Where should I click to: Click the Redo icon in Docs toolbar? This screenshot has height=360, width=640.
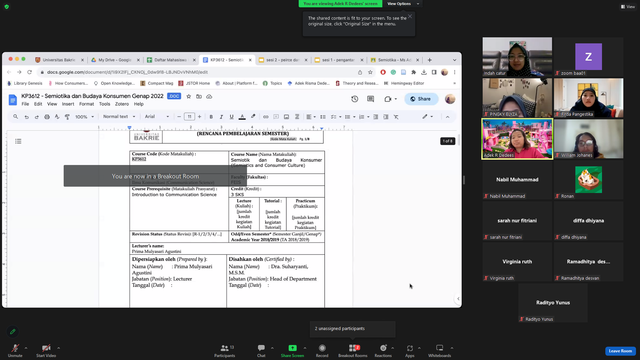37,117
